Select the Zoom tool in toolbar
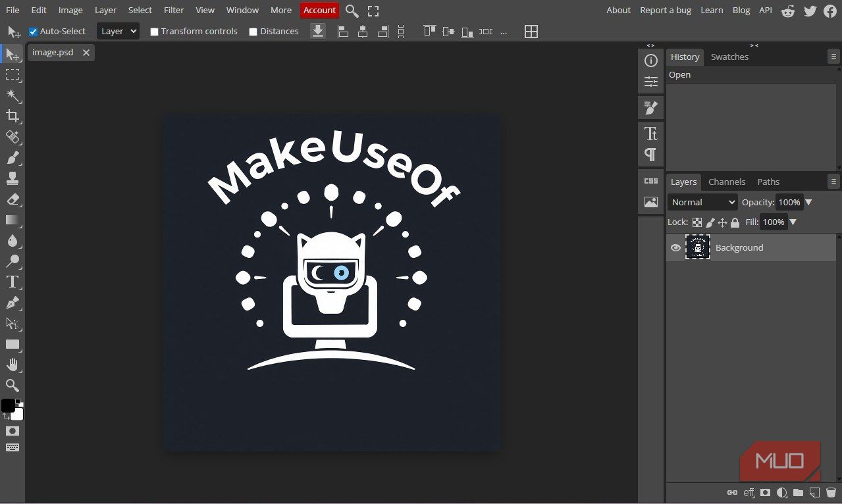 (13, 386)
